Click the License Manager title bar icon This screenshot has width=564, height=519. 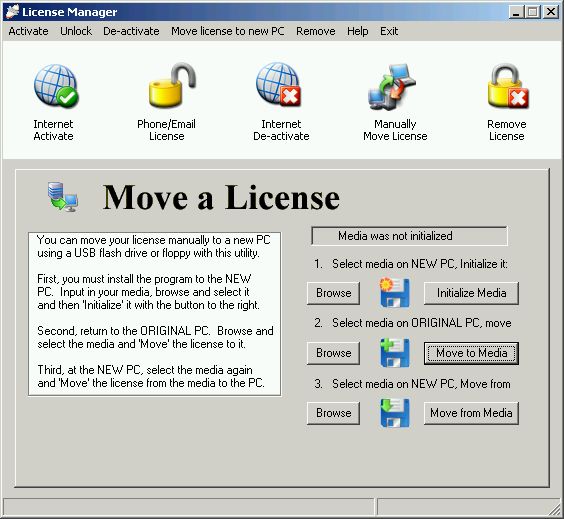pos(12,12)
